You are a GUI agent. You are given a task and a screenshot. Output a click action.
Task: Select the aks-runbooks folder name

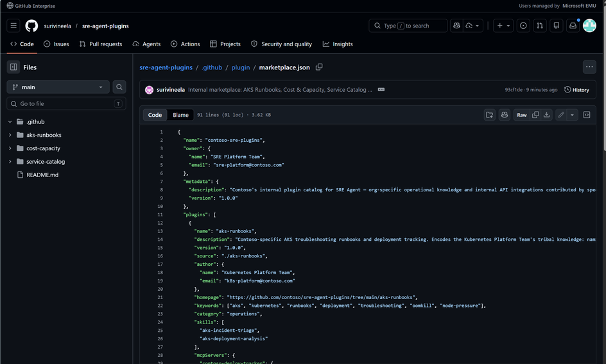coord(44,135)
